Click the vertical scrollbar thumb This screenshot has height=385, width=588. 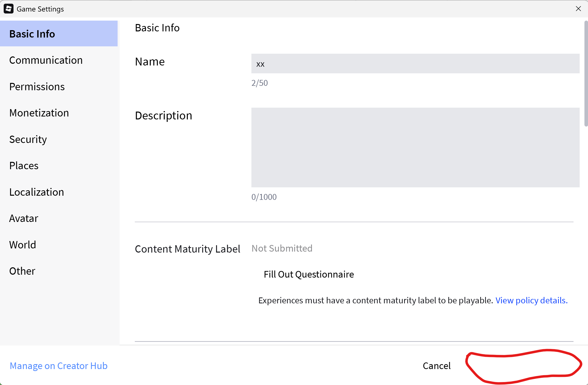[x=586, y=74]
